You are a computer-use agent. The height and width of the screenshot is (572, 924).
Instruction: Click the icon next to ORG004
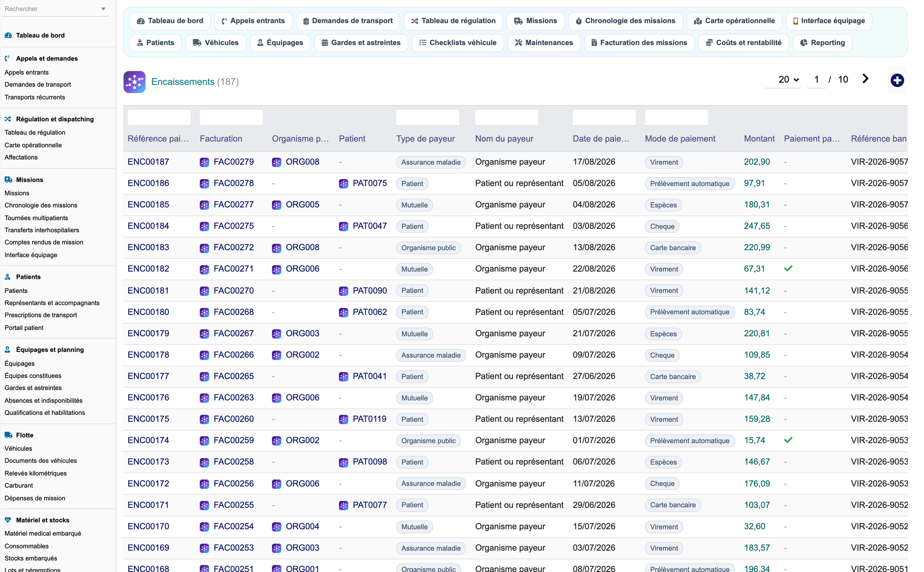tap(276, 526)
